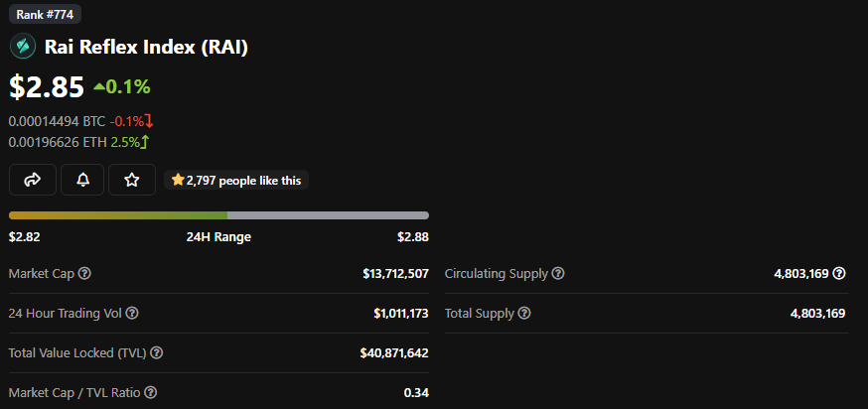
Task: Click the 24 Hour Trading Vol info icon
Action: click(x=132, y=314)
